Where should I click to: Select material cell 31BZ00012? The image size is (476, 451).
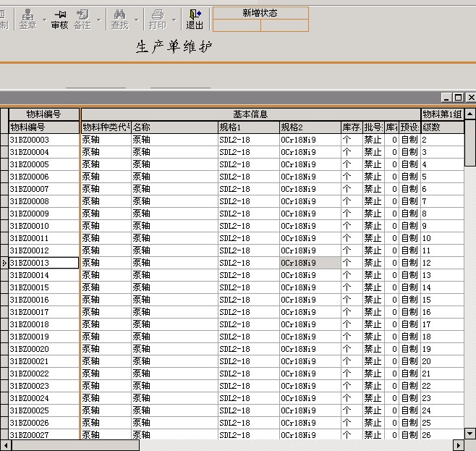click(43, 250)
